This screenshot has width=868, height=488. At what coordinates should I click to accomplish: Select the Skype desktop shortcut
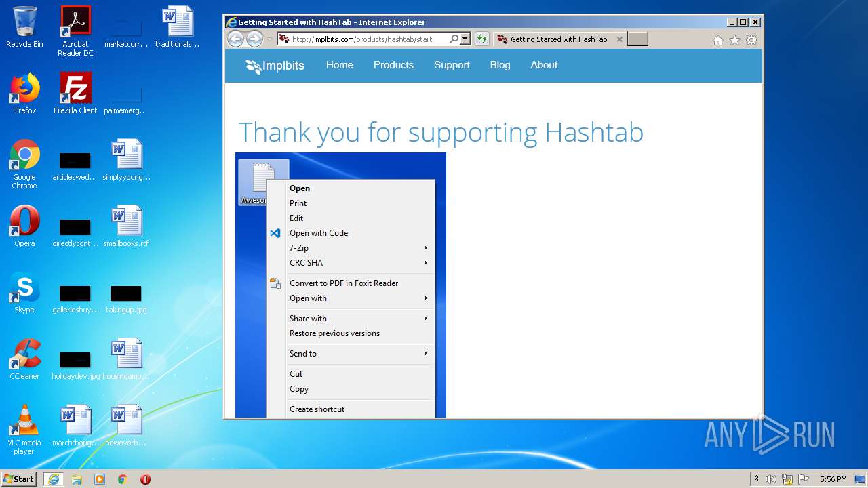[x=24, y=293]
